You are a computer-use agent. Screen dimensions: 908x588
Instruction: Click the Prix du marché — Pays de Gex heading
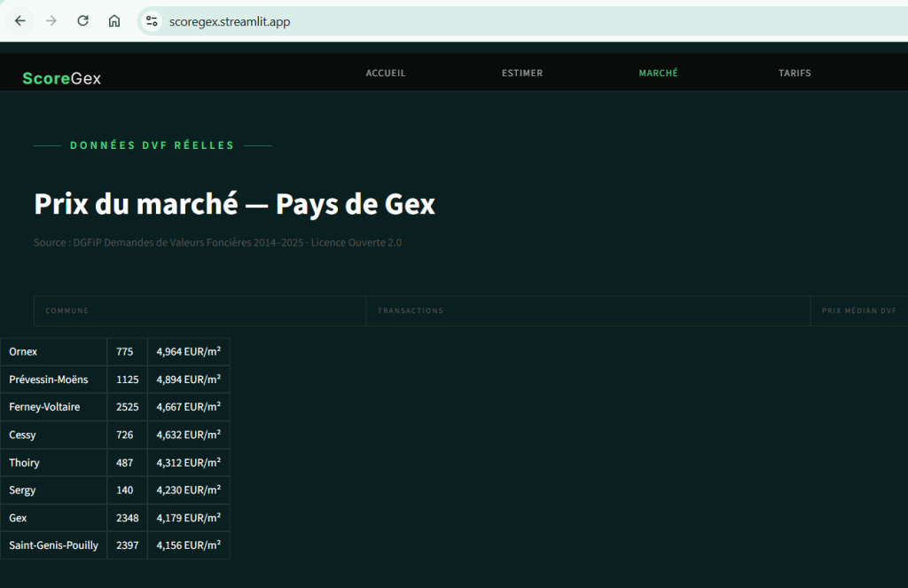234,205
